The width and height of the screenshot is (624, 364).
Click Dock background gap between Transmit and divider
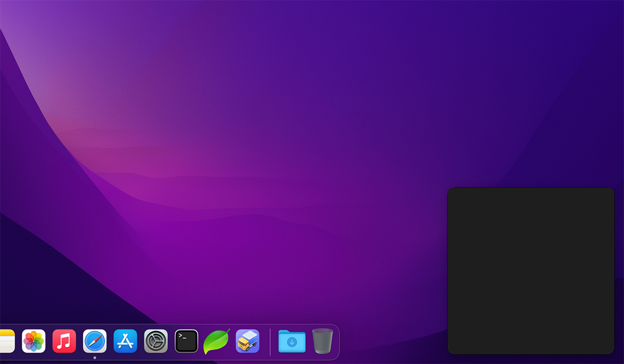tap(264, 342)
